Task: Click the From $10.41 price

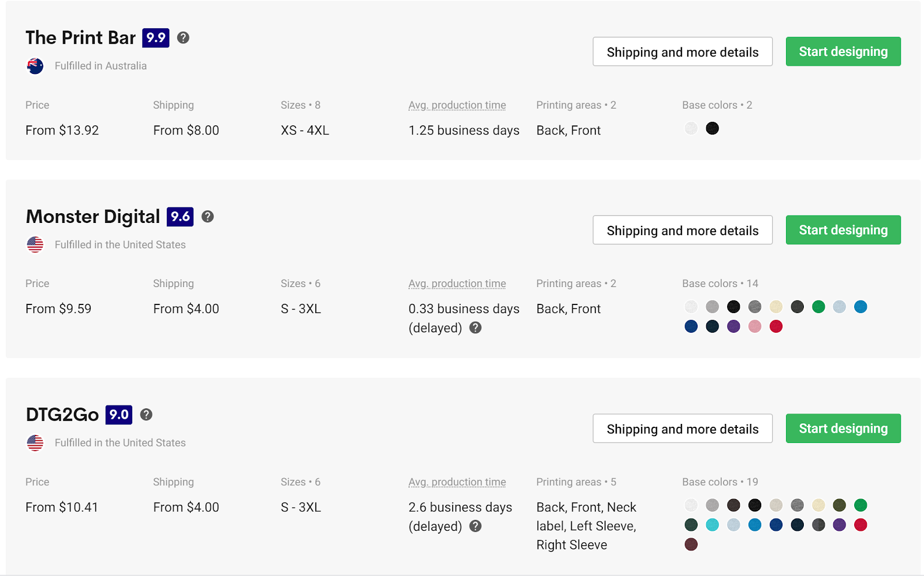Action: [62, 508]
